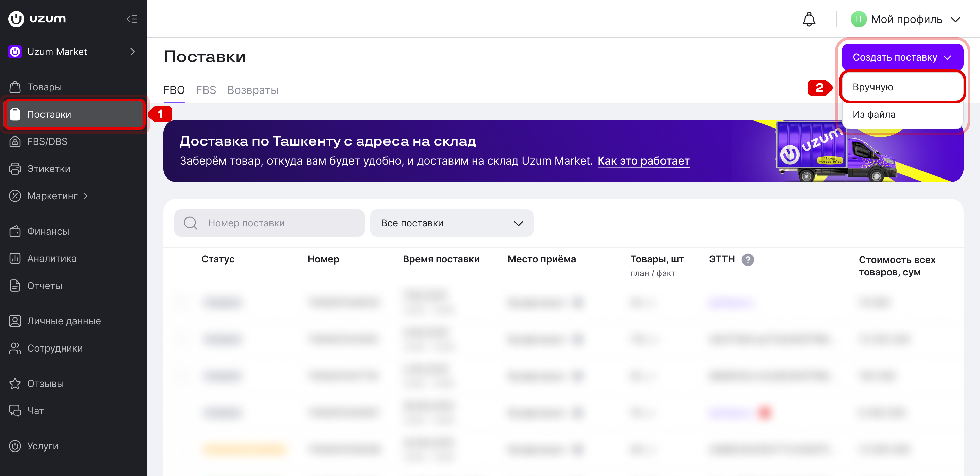The image size is (980, 476).
Task: Open notifications bell icon
Action: [809, 19]
